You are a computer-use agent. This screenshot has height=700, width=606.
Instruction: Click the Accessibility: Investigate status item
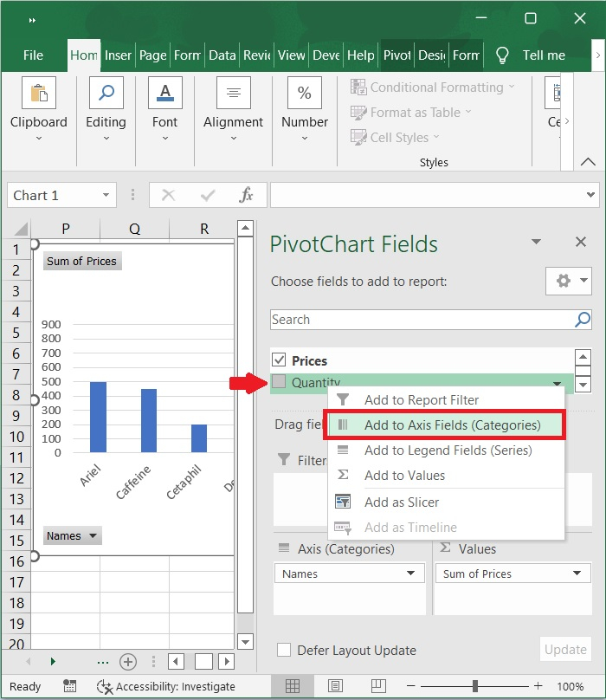(166, 686)
